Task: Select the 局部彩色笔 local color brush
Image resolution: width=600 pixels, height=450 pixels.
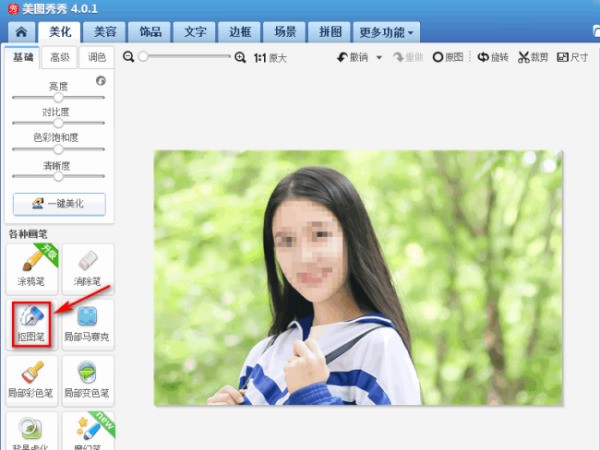Action: pos(32,378)
